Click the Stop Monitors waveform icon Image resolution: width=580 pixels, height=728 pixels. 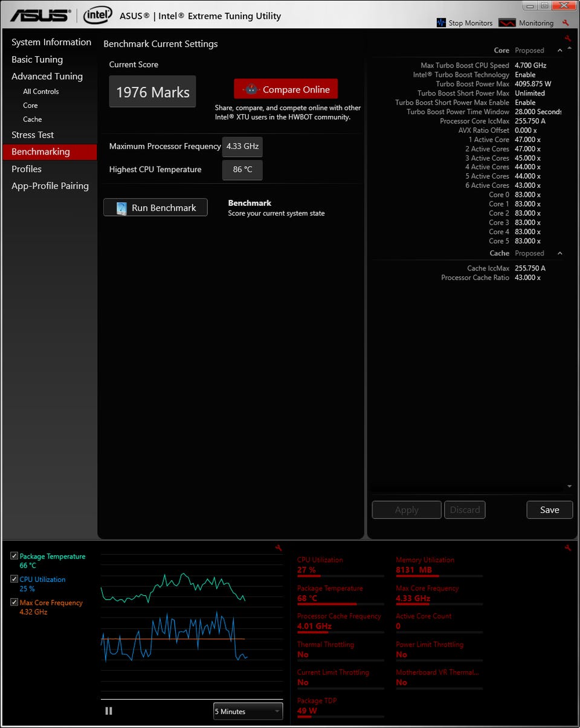point(441,23)
